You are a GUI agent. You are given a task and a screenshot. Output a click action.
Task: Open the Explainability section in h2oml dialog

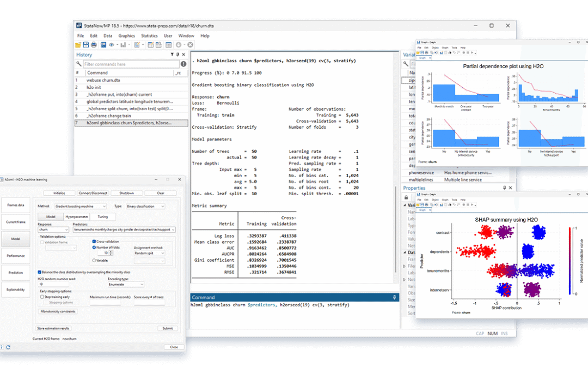coord(16,289)
